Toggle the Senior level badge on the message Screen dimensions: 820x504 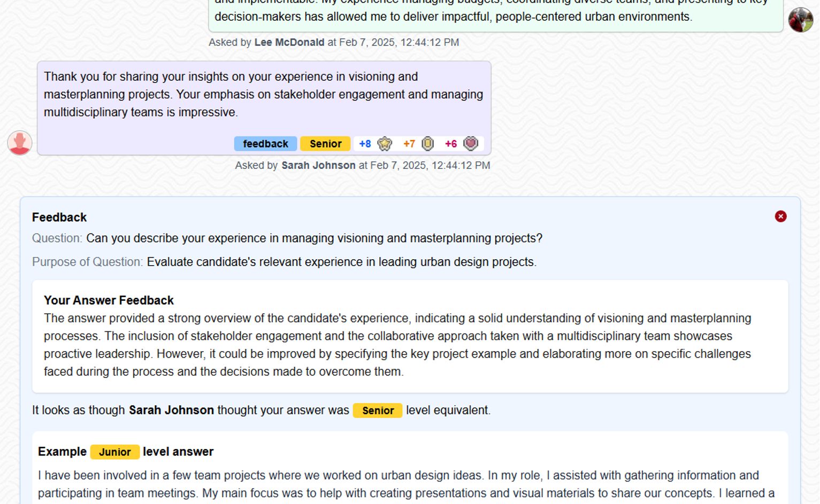pos(325,143)
